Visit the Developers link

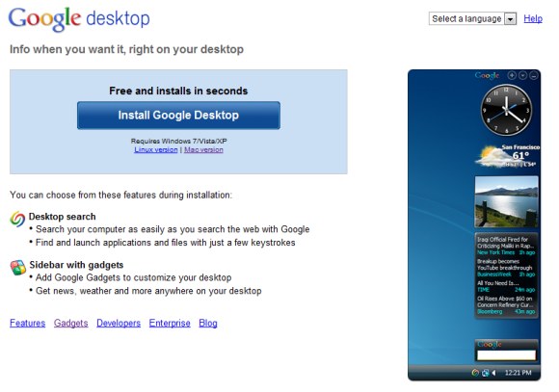[x=119, y=323]
